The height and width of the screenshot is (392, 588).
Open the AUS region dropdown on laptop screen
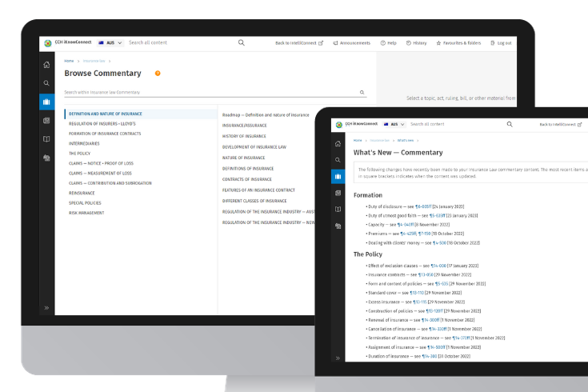[x=392, y=125]
